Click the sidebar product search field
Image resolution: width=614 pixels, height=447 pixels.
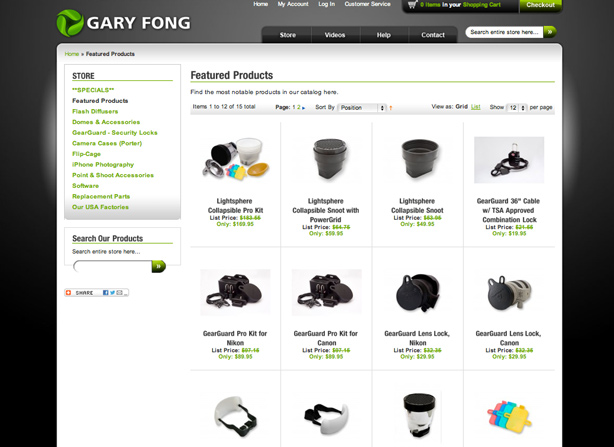(112, 267)
